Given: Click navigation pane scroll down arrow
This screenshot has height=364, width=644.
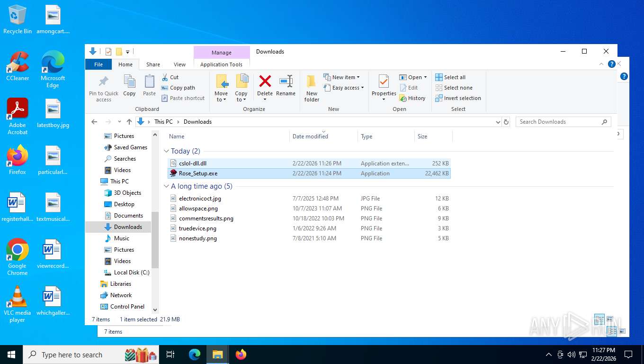Looking at the screenshot, I should click(x=155, y=309).
